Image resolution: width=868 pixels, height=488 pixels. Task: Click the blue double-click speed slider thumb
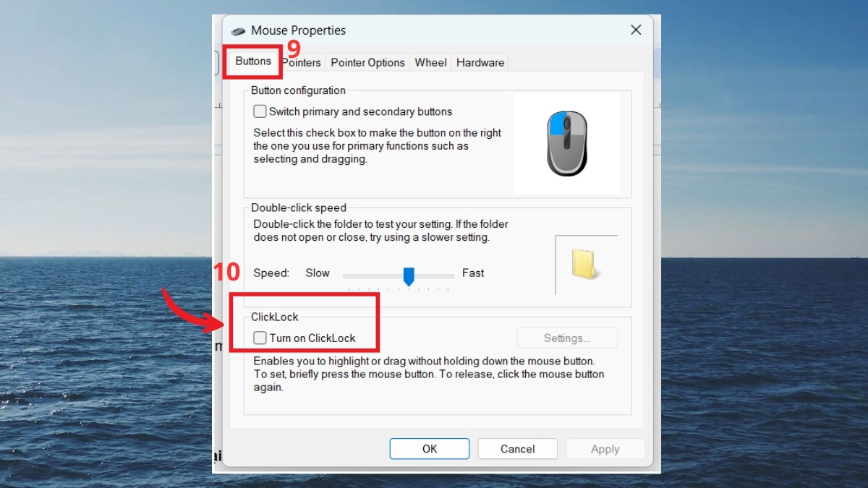[409, 276]
